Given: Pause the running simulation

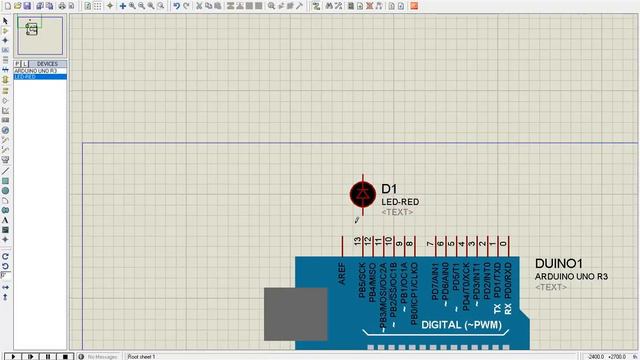Looking at the screenshot, I should tap(48, 356).
